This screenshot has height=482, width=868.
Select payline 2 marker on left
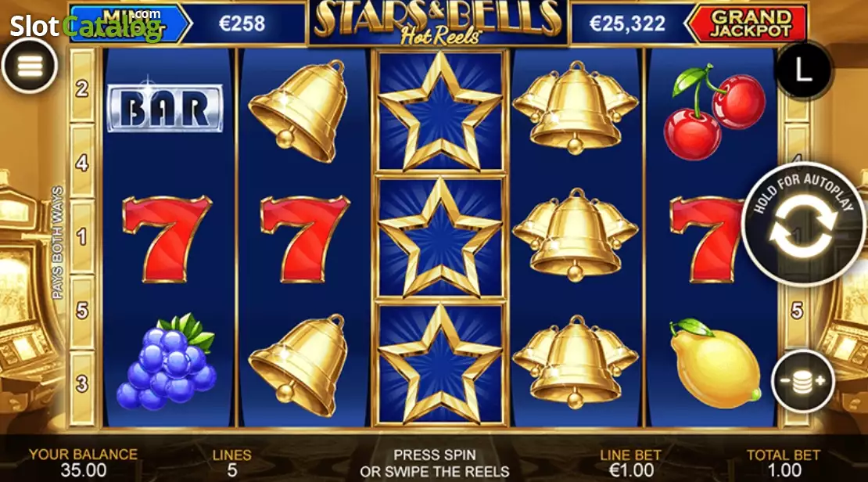(82, 88)
